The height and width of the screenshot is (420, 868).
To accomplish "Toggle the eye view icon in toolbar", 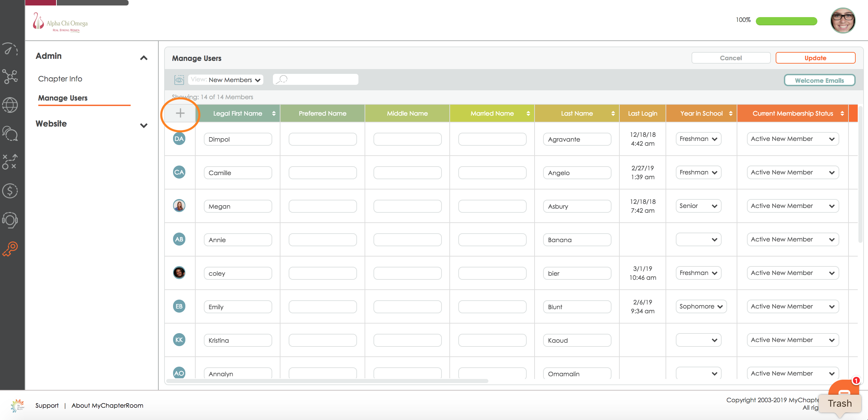I will click(x=179, y=80).
